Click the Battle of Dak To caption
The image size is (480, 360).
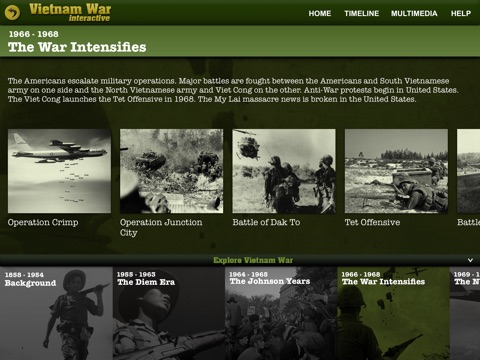pyautogui.click(x=266, y=222)
